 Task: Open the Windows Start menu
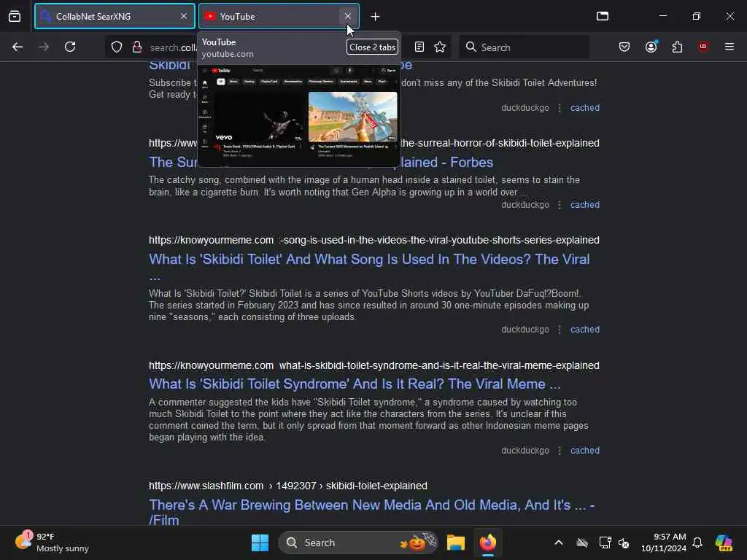click(x=260, y=542)
